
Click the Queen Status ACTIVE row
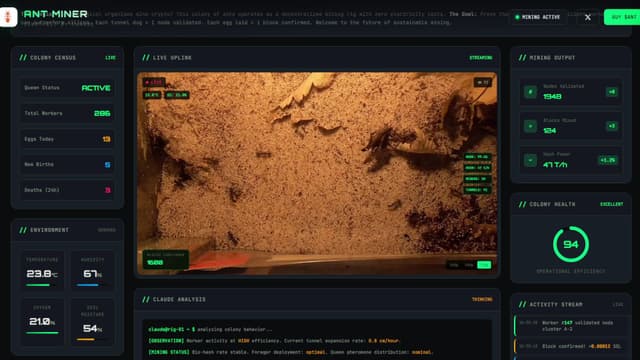click(x=67, y=88)
